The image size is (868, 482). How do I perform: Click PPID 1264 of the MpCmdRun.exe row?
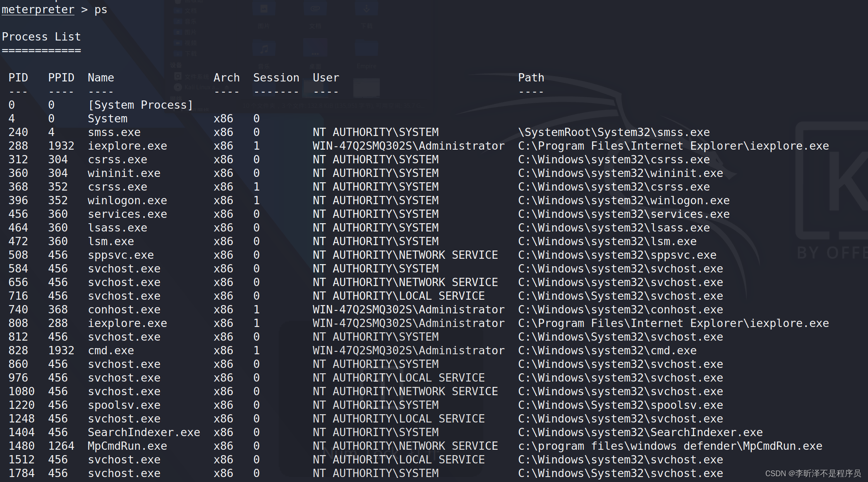[61, 446]
